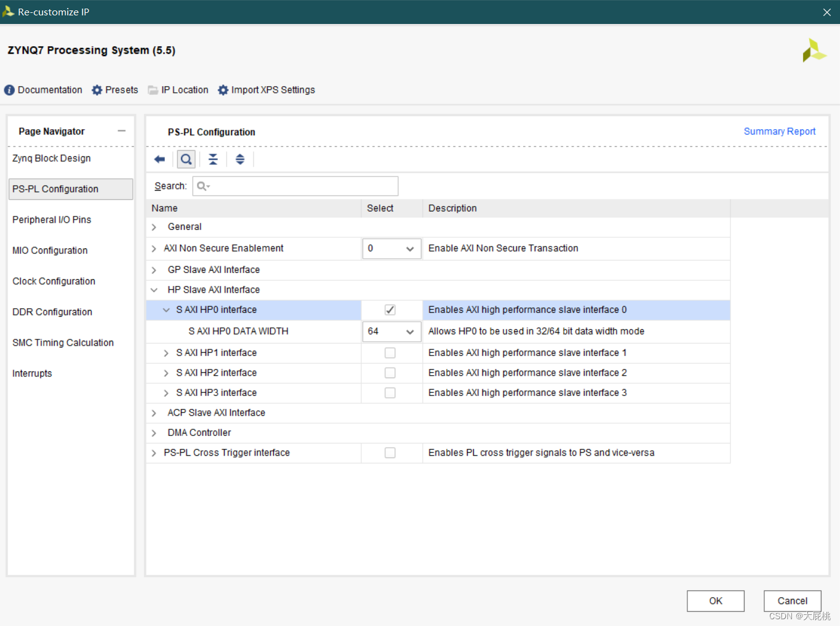Click into the Search input field
This screenshot has height=626, width=840.
tap(295, 186)
